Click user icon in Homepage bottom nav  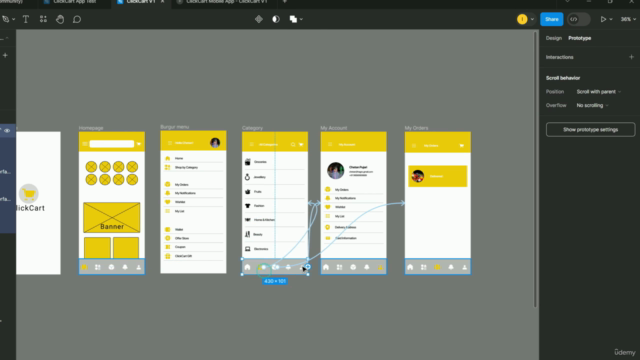click(x=139, y=267)
